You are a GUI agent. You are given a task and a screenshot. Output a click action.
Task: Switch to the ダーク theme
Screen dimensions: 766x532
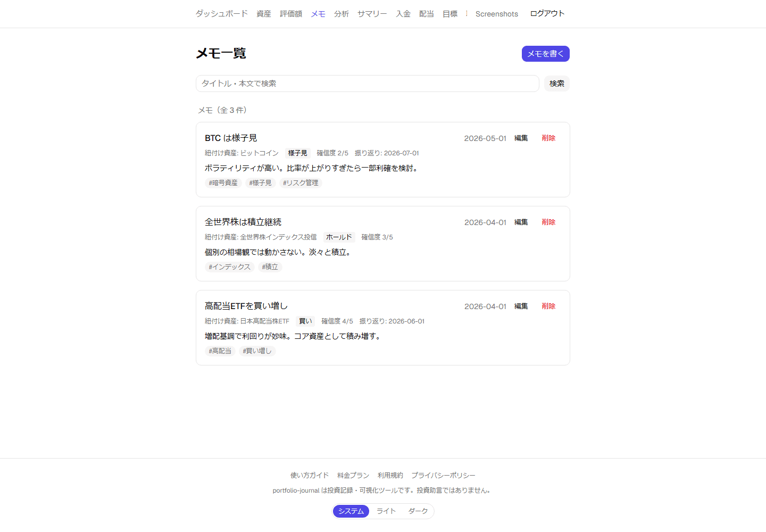point(418,511)
